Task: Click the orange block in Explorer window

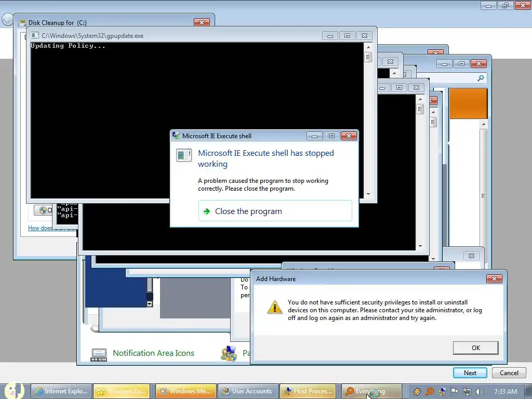Action: [x=468, y=103]
